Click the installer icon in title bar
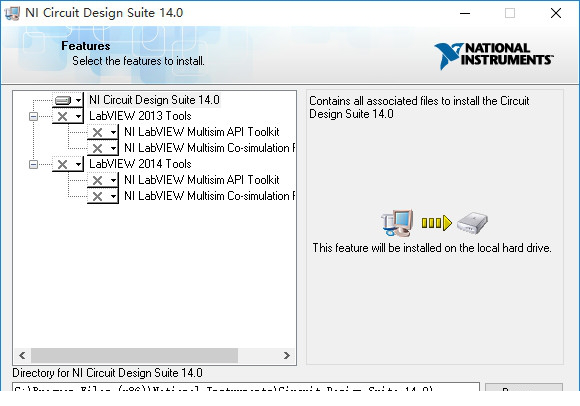 (12, 13)
